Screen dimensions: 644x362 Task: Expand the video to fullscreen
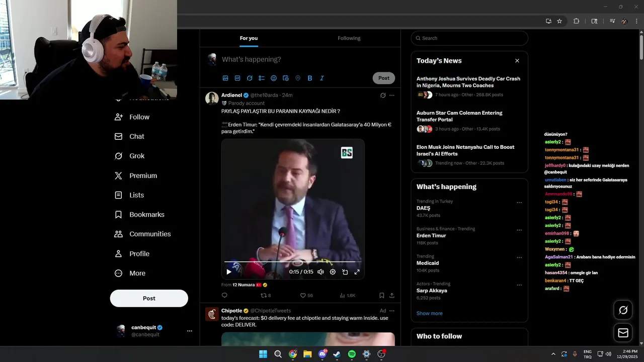357,272
